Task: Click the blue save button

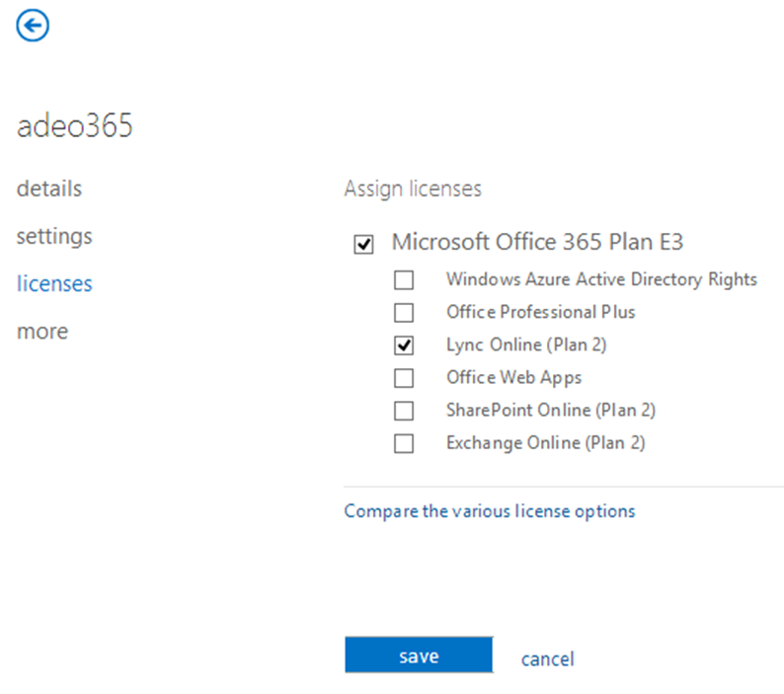Action: [x=419, y=655]
